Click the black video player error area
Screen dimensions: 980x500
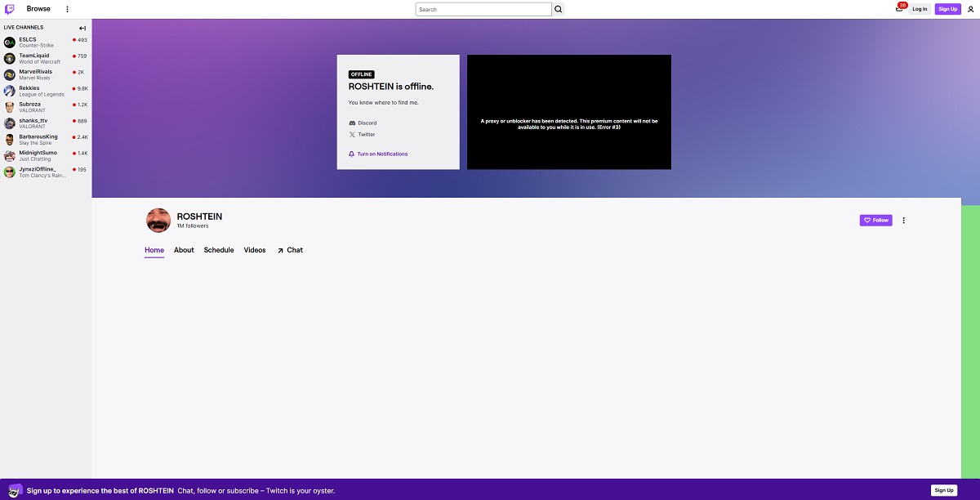point(569,112)
